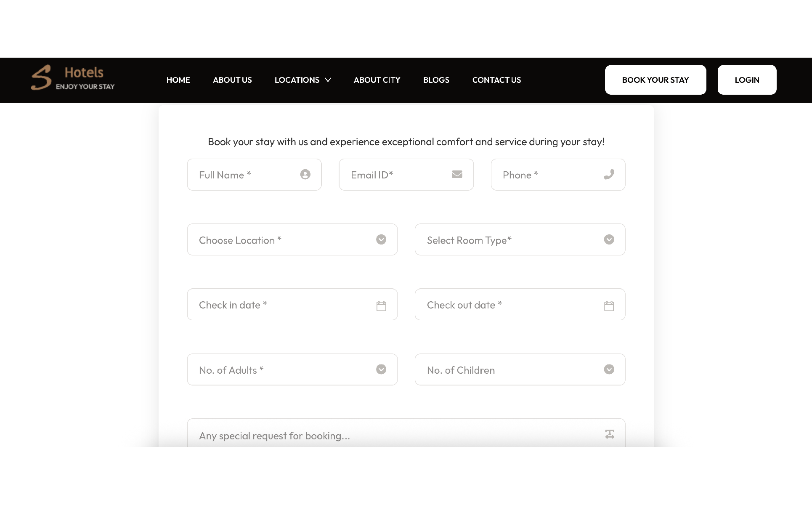Open calendar icon for Check out date
The height and width of the screenshot is (505, 812).
click(x=609, y=306)
